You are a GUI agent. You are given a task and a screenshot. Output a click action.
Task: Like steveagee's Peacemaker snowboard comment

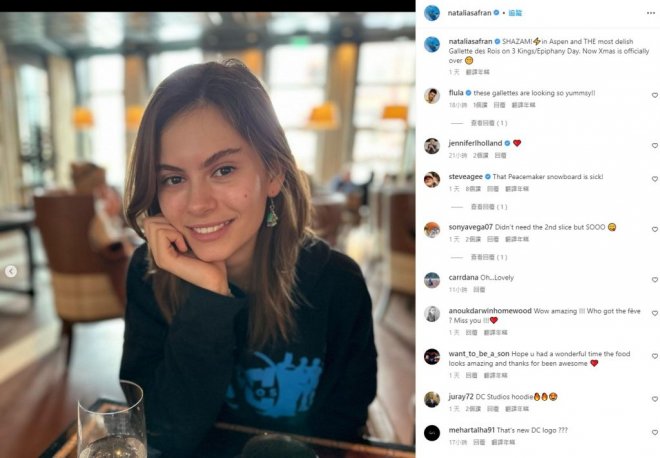[x=655, y=179]
